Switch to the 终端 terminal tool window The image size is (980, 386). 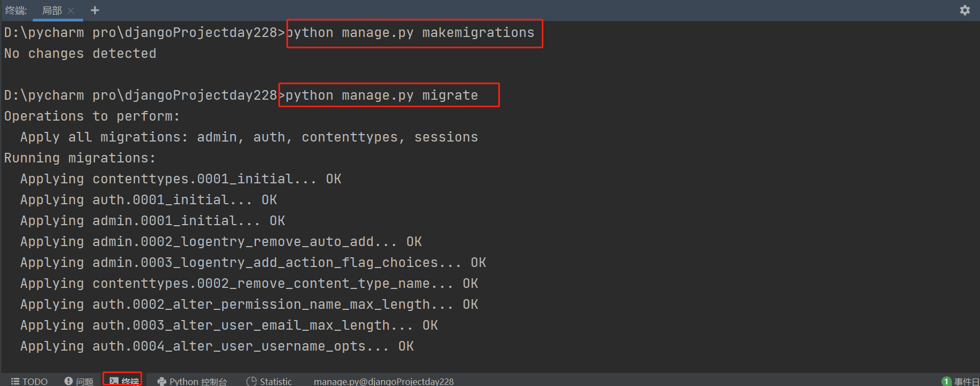(x=123, y=381)
